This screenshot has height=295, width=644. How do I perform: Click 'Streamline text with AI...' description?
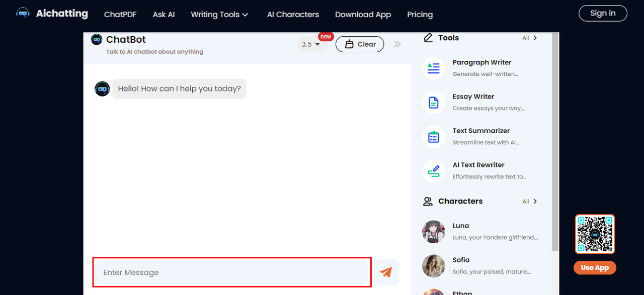486,142
